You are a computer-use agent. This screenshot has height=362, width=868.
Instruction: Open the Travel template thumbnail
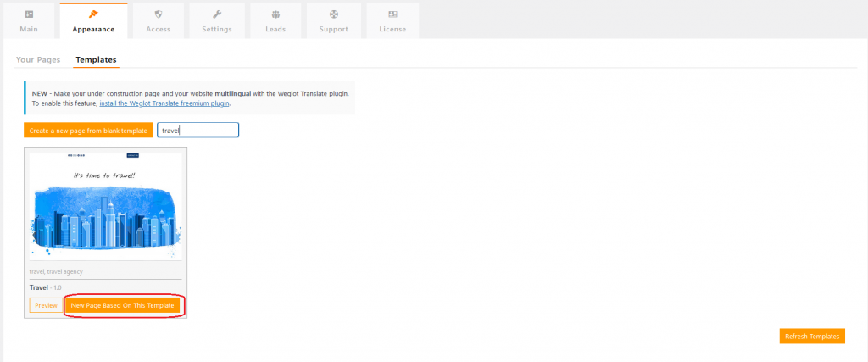(x=105, y=207)
